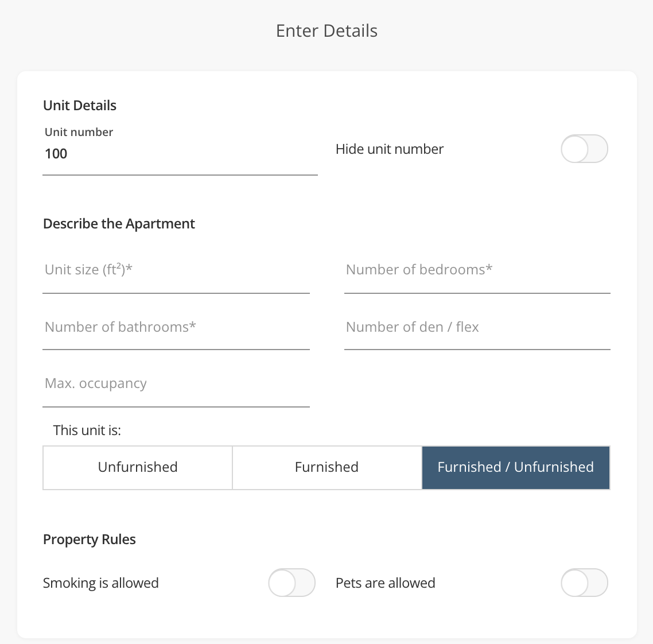The width and height of the screenshot is (653, 644).
Task: Toggle the Hide unit number switch
Action: coord(584,149)
